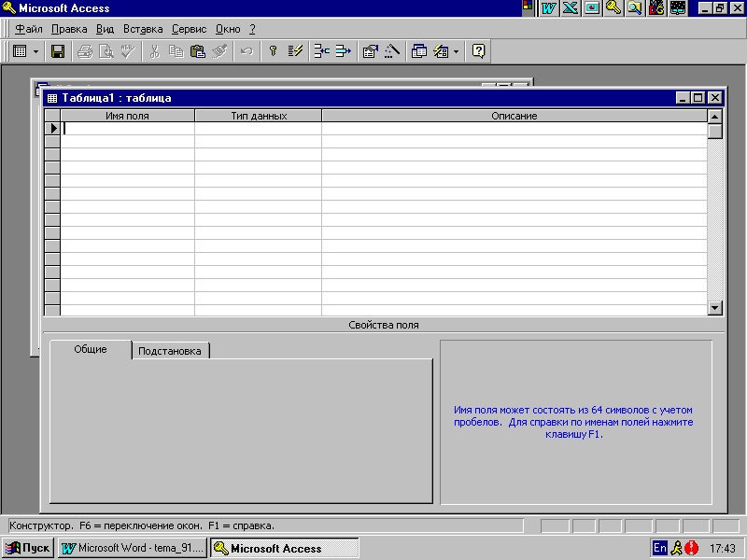Click the table View toolbar icon
The image size is (747, 560).
[x=20, y=51]
